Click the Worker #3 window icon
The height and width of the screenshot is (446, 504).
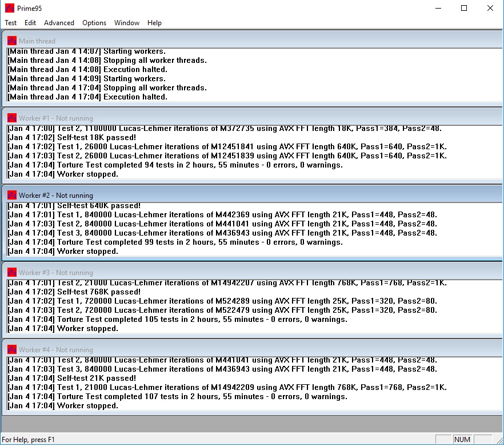[x=12, y=272]
